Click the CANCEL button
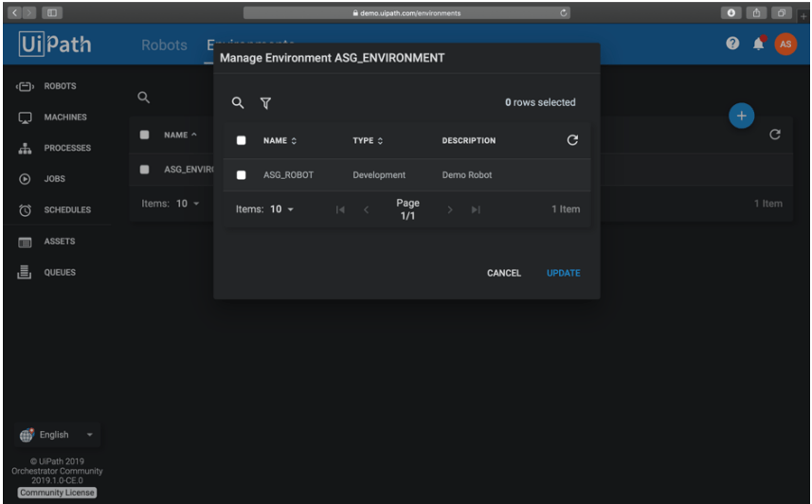This screenshot has width=812, height=504. 503,273
